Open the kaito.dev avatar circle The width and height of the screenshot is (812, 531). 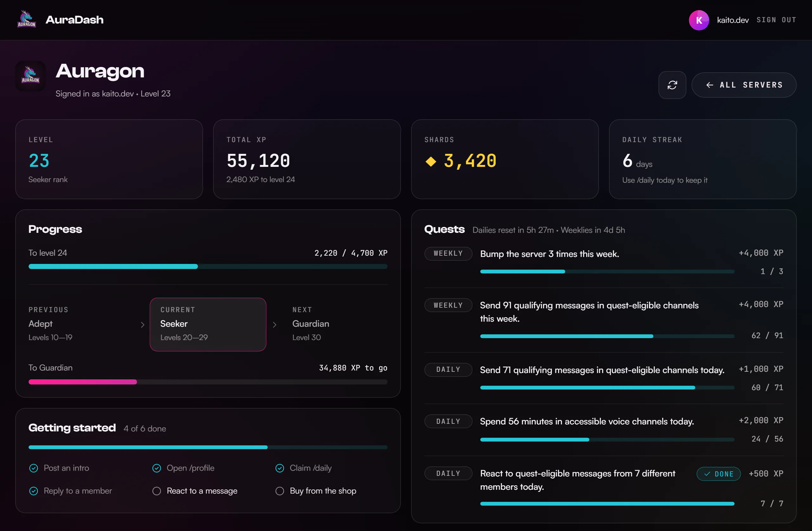pyautogui.click(x=698, y=20)
